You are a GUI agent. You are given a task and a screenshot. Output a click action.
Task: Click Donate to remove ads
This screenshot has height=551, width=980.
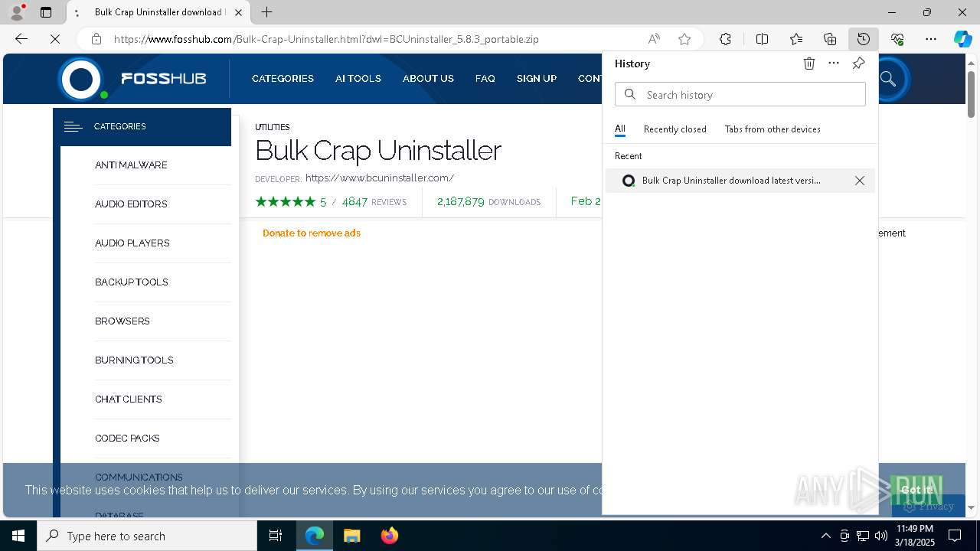coord(312,233)
